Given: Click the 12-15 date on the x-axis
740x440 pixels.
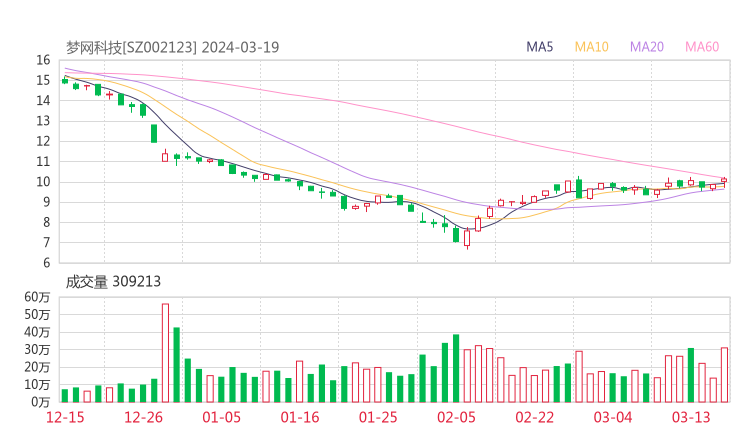Looking at the screenshot, I should tap(65, 417).
